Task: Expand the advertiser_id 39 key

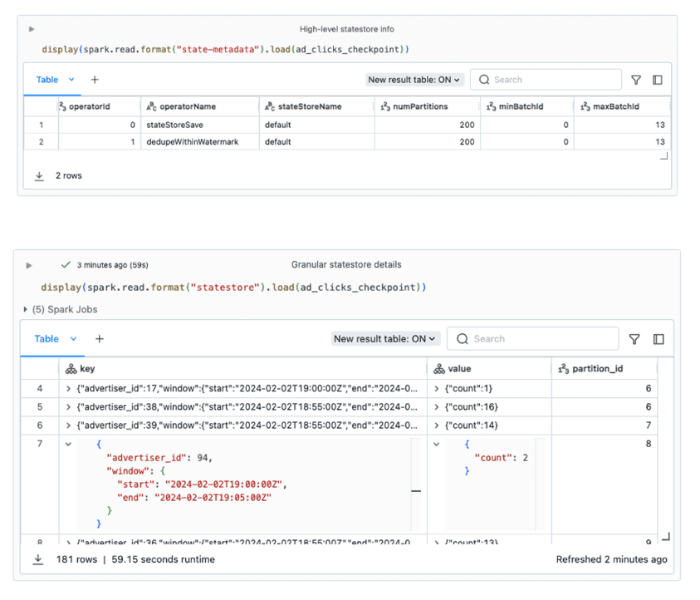Action: pyautogui.click(x=68, y=425)
